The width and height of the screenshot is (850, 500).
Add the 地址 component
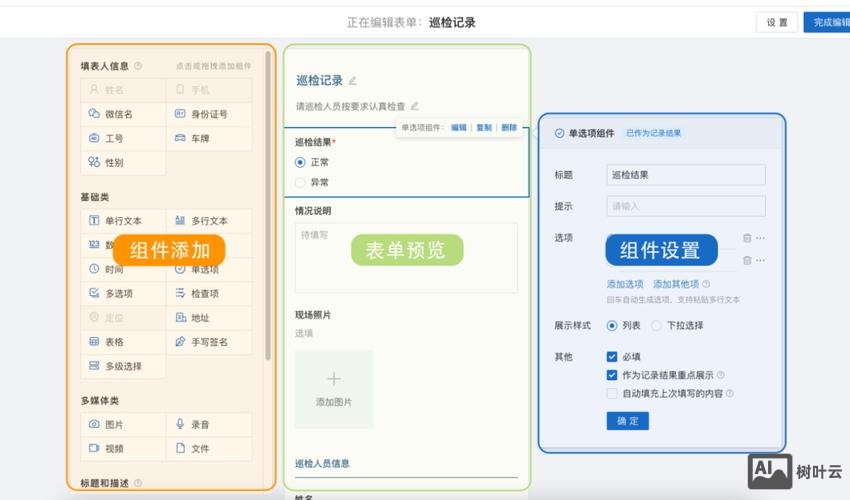pos(209,318)
